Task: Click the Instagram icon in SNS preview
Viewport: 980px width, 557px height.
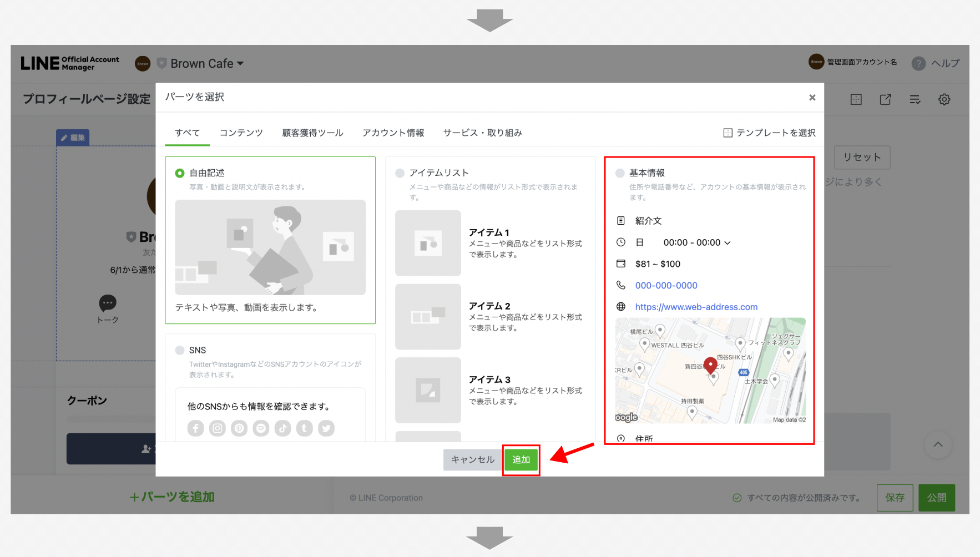Action: (218, 428)
